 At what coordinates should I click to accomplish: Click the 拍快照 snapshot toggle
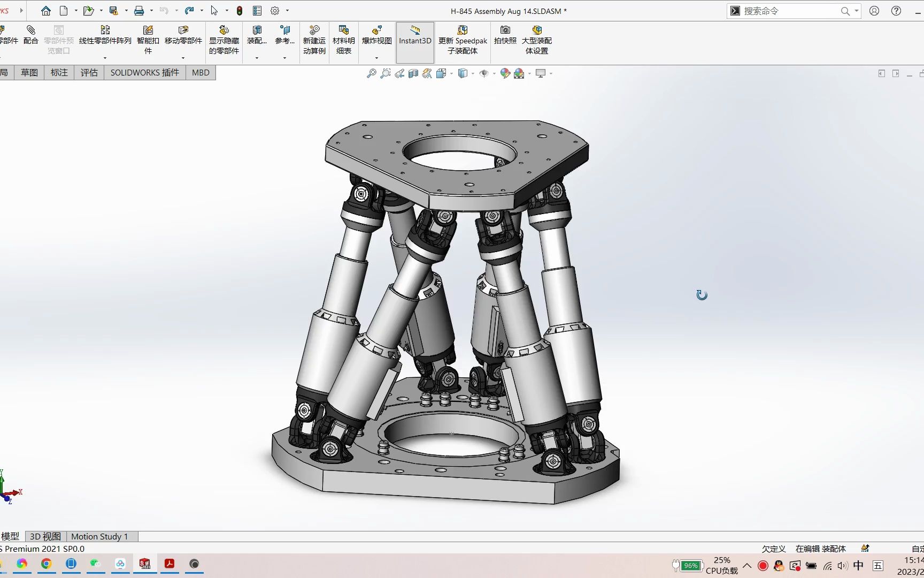point(504,39)
